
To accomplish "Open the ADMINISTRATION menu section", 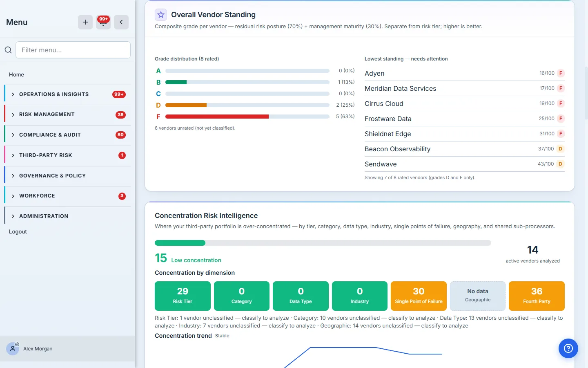I will coord(67,216).
